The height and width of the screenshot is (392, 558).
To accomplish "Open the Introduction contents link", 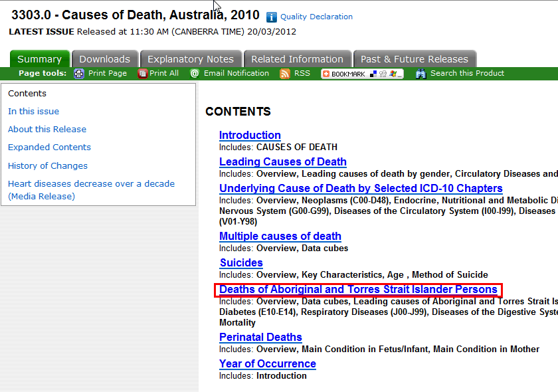I will pos(250,136).
